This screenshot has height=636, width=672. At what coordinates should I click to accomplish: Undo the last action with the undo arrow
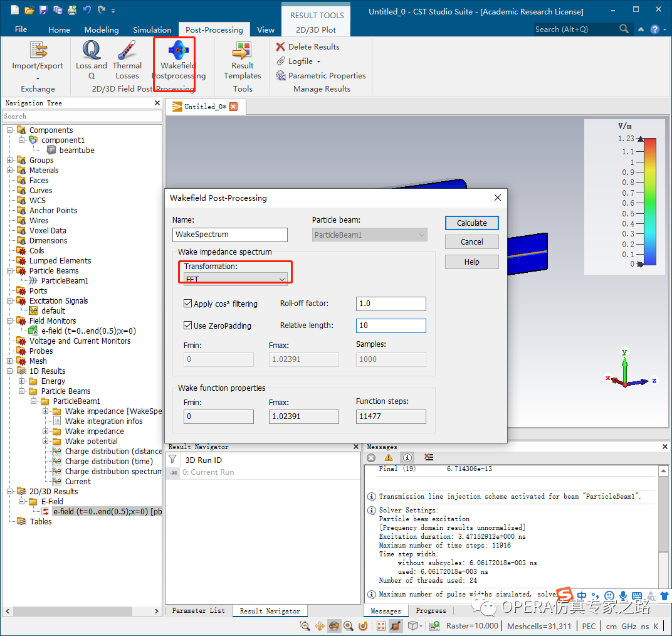pyautogui.click(x=87, y=9)
